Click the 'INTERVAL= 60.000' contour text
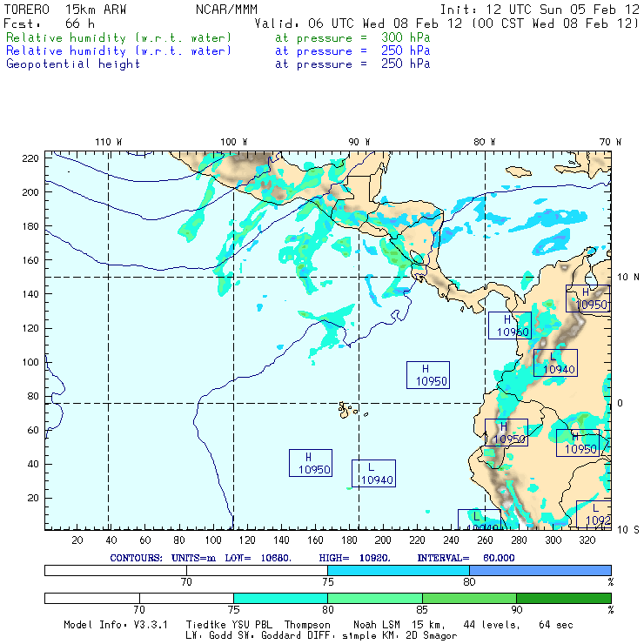 click(x=466, y=558)
